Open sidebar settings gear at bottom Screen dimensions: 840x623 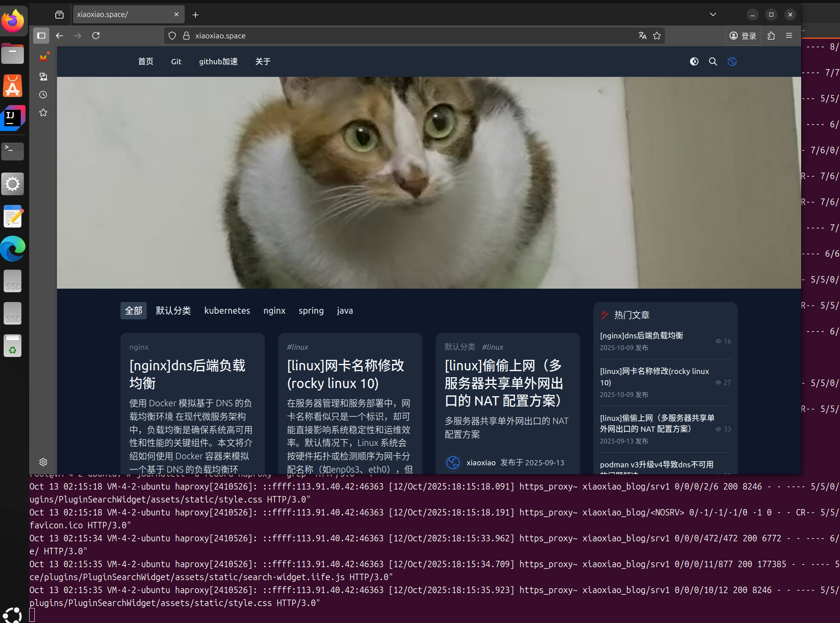point(43,462)
